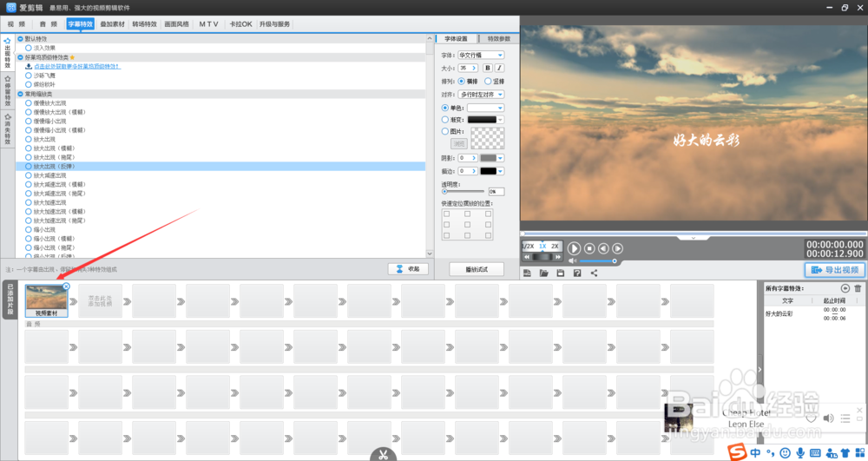Save the project using the floppy disk icon
This screenshot has height=461, width=868.
point(560,273)
